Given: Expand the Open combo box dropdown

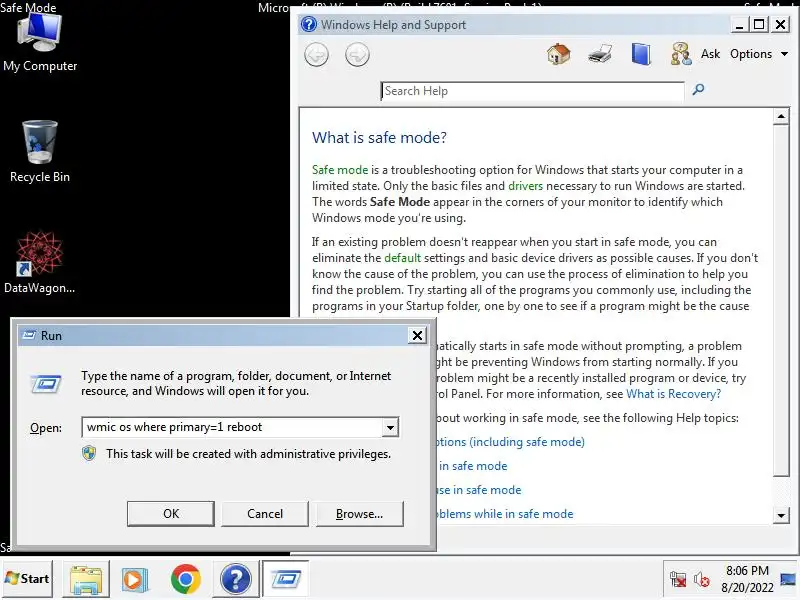Looking at the screenshot, I should point(390,428).
